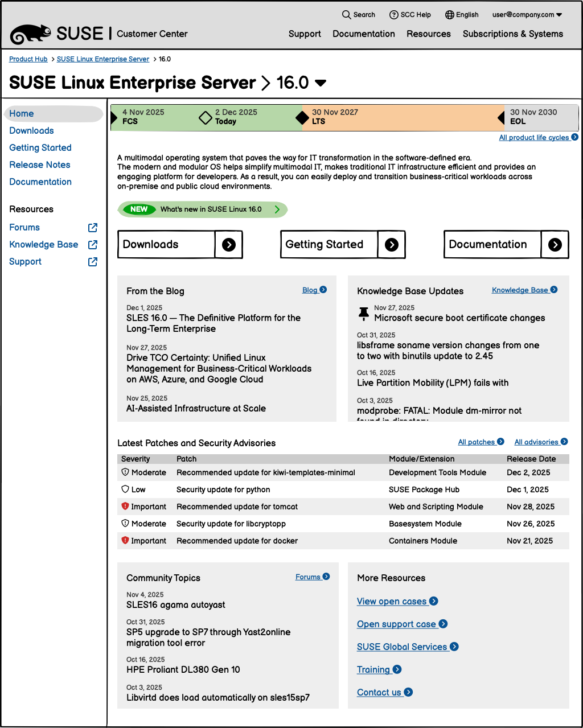The height and width of the screenshot is (728, 583).
Task: Expand the 16.0 version dropdown arrow
Action: click(321, 83)
